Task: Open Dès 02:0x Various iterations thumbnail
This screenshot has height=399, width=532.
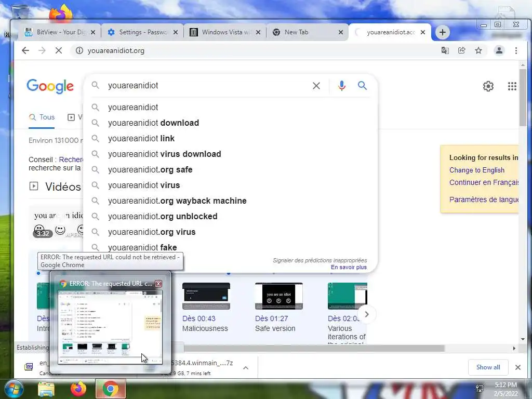Action: 348,296
